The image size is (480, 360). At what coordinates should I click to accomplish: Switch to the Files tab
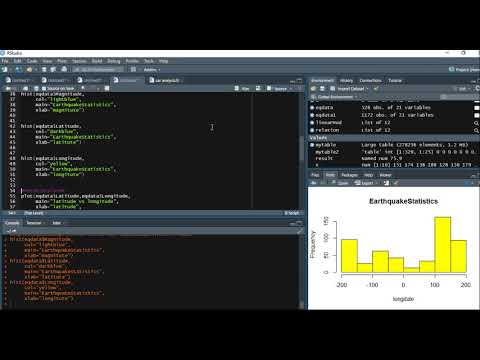315,175
